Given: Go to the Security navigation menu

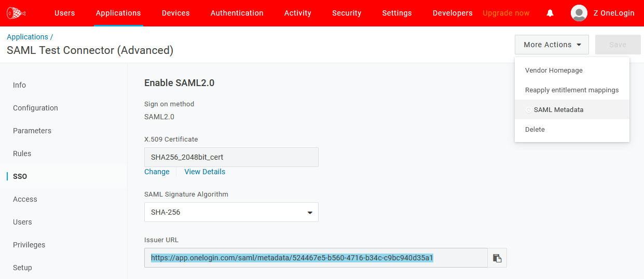Looking at the screenshot, I should (347, 13).
